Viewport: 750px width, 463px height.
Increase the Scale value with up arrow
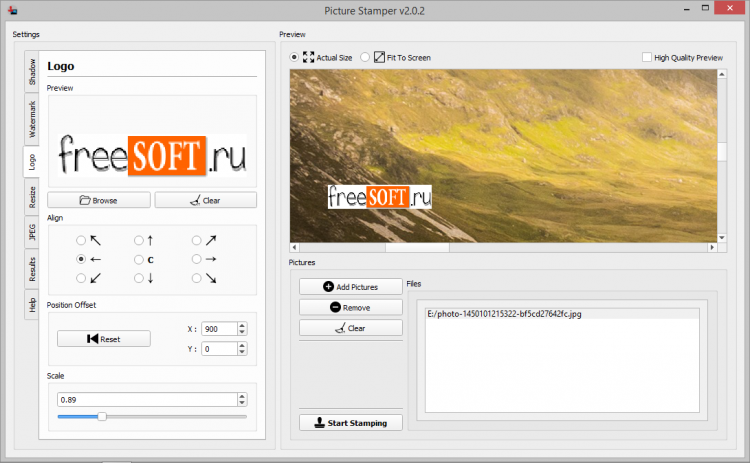[x=242, y=397]
